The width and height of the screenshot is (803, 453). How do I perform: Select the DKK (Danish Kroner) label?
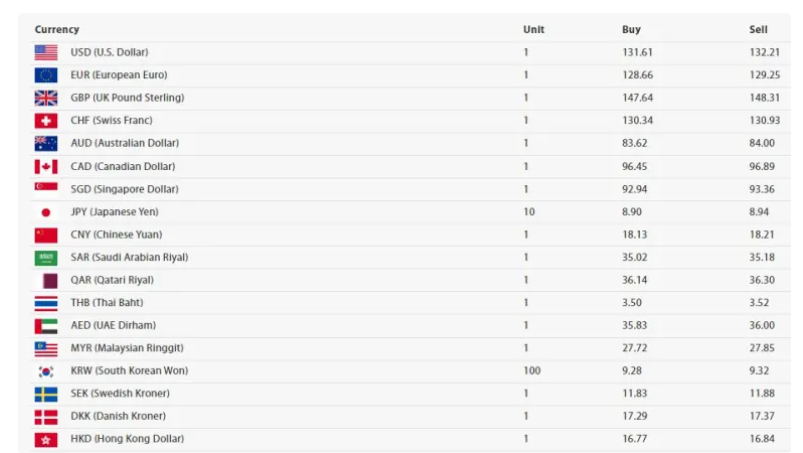pyautogui.click(x=118, y=416)
